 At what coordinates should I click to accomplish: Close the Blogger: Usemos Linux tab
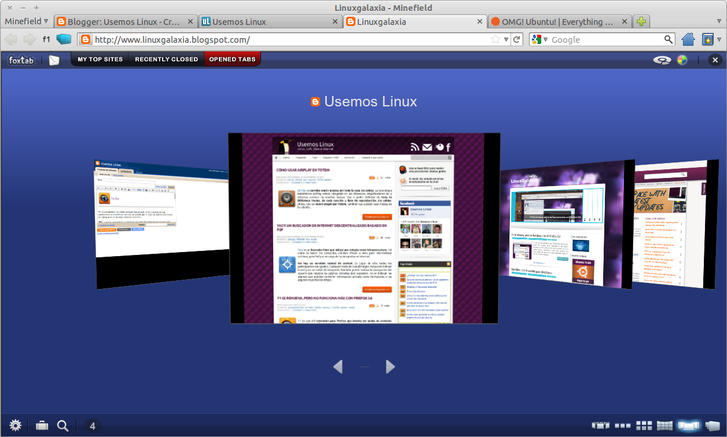[190, 22]
